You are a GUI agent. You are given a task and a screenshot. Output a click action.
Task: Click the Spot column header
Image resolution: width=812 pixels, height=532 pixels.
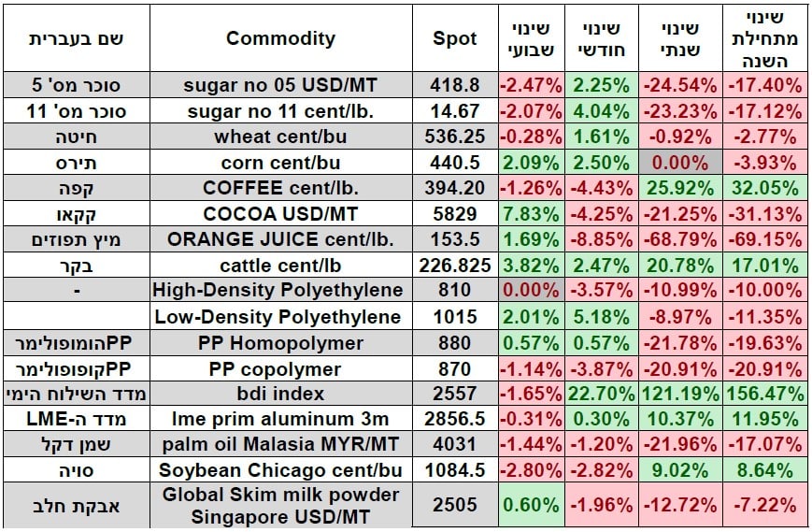(455, 38)
